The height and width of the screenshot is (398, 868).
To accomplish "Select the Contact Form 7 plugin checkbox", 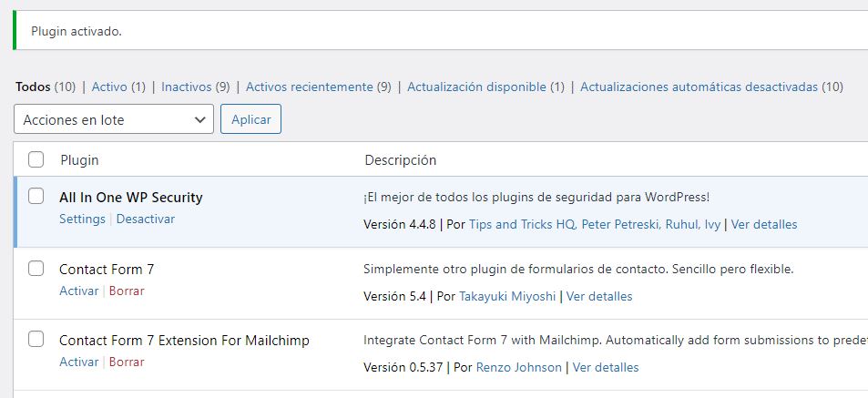I will tap(36, 269).
